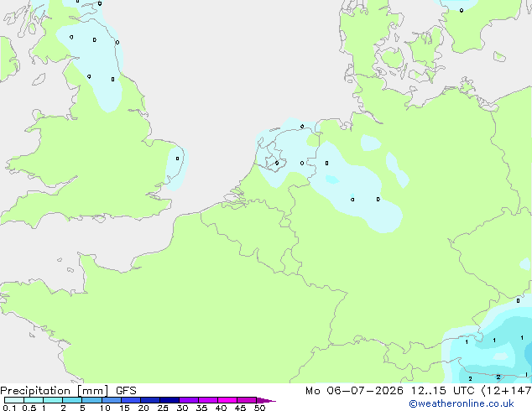Click the '10' legend scale label

[105, 408]
